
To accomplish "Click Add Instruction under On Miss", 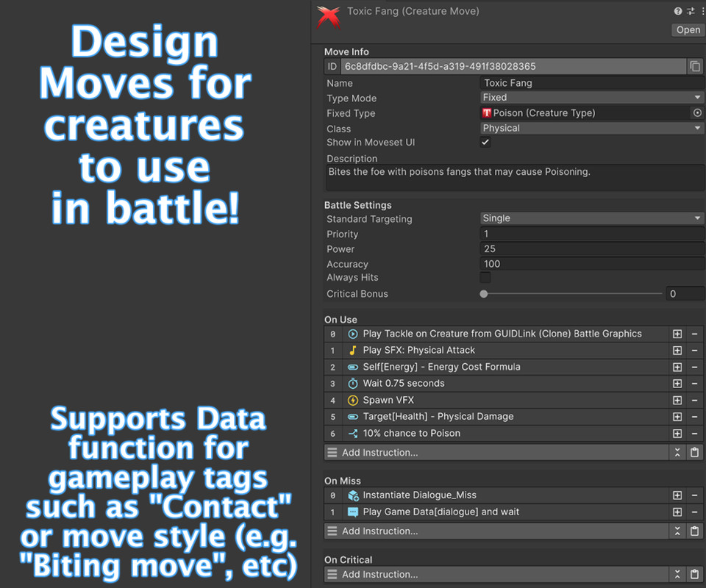I will coord(496,531).
